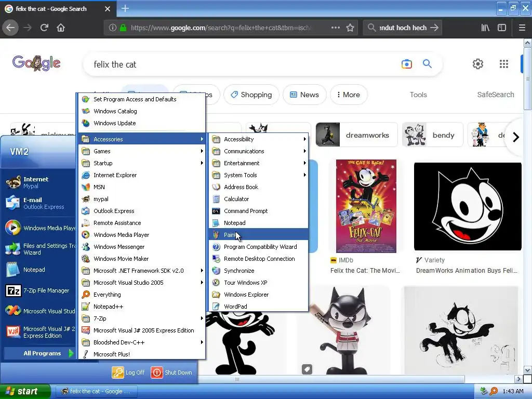
Task: Expand Entertainment submenu
Action: (259, 163)
